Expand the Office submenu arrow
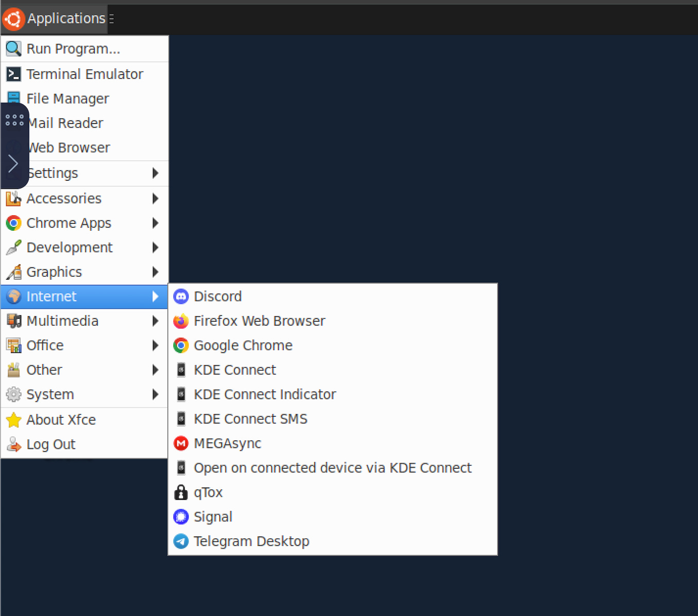698x616 pixels. (155, 346)
